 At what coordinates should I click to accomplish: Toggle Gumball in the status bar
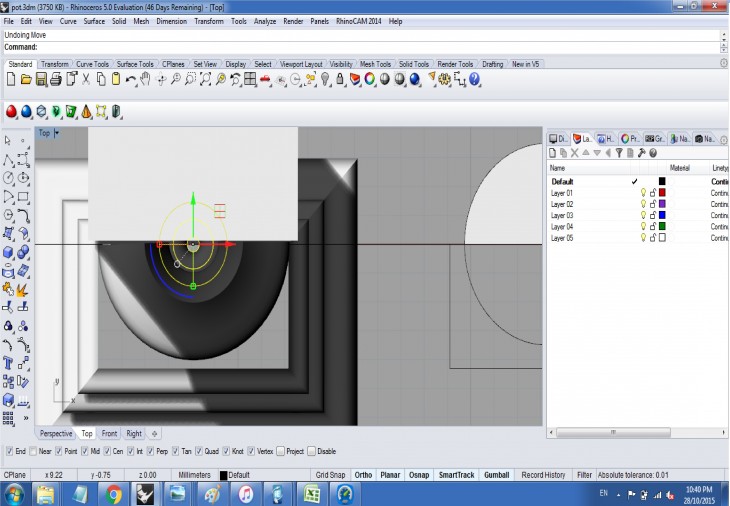point(496,475)
